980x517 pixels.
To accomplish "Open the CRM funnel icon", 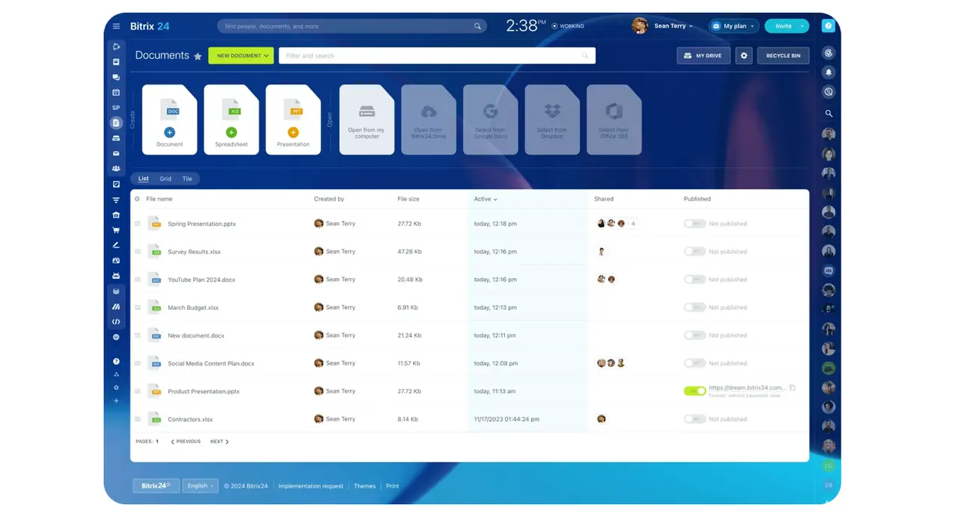I will point(115,200).
